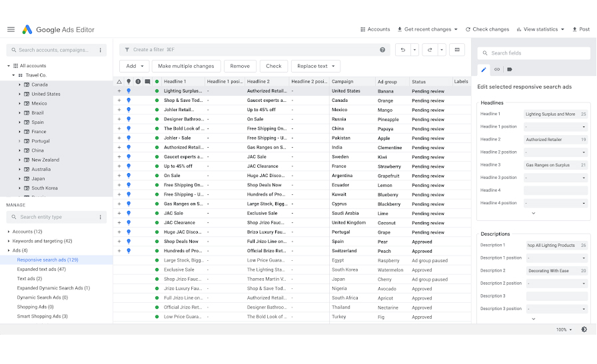Screen dimensions: 597x364
Task: Open the Accounts manager
Action: point(375,29)
